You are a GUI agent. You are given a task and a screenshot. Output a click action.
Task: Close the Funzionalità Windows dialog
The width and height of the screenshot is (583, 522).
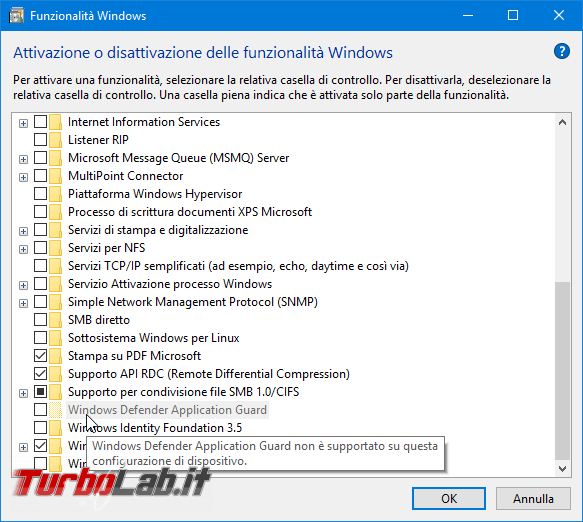coord(559,16)
